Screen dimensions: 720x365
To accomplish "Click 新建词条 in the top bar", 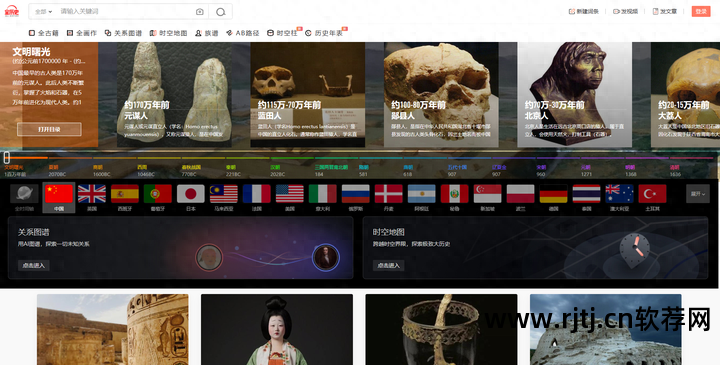I will [x=584, y=11].
